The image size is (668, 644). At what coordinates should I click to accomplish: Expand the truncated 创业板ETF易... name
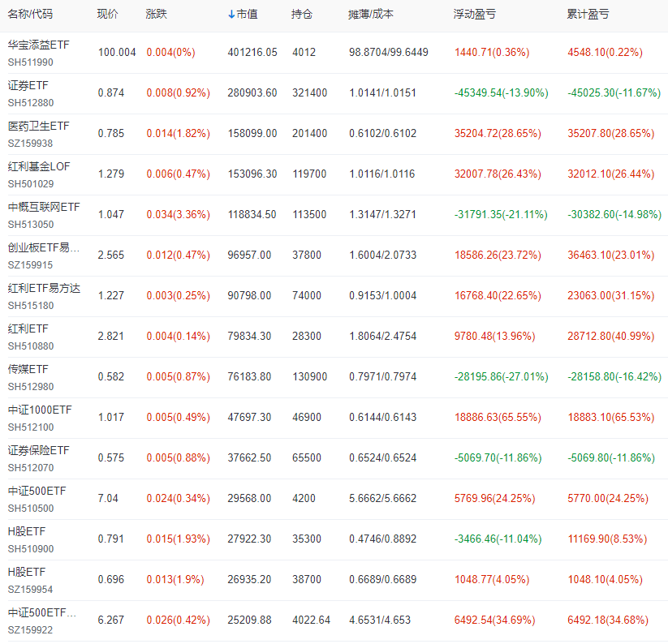pyautogui.click(x=45, y=247)
